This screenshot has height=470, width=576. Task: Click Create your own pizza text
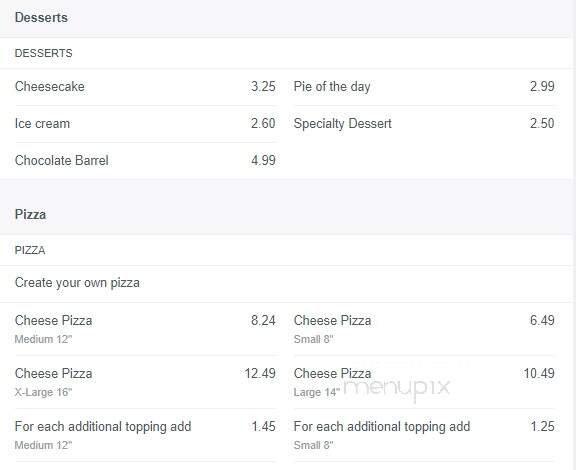click(x=77, y=283)
